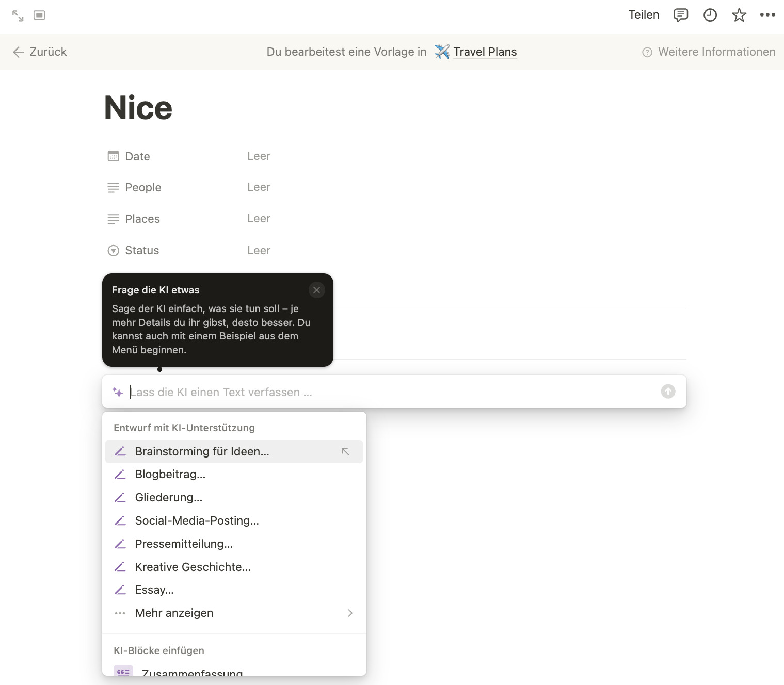Screen dimensions: 784x685
Task: Click the side peek view icon
Action: [x=40, y=16]
